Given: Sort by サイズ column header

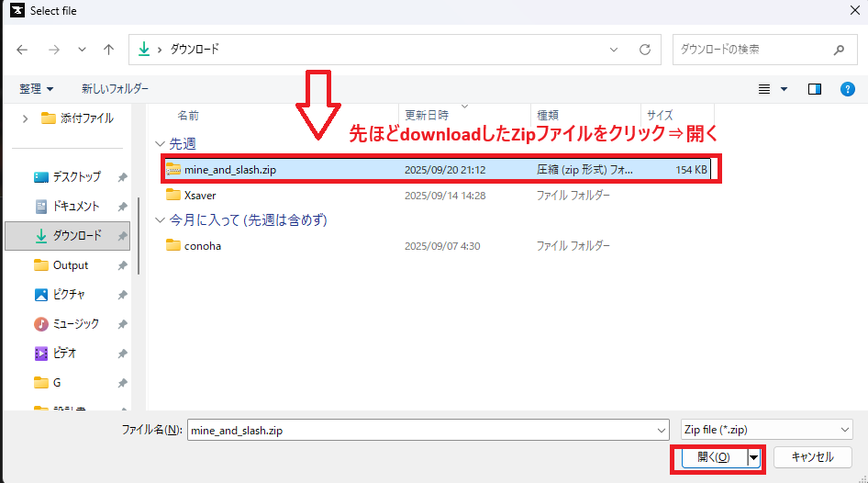Looking at the screenshot, I should pyautogui.click(x=660, y=115).
